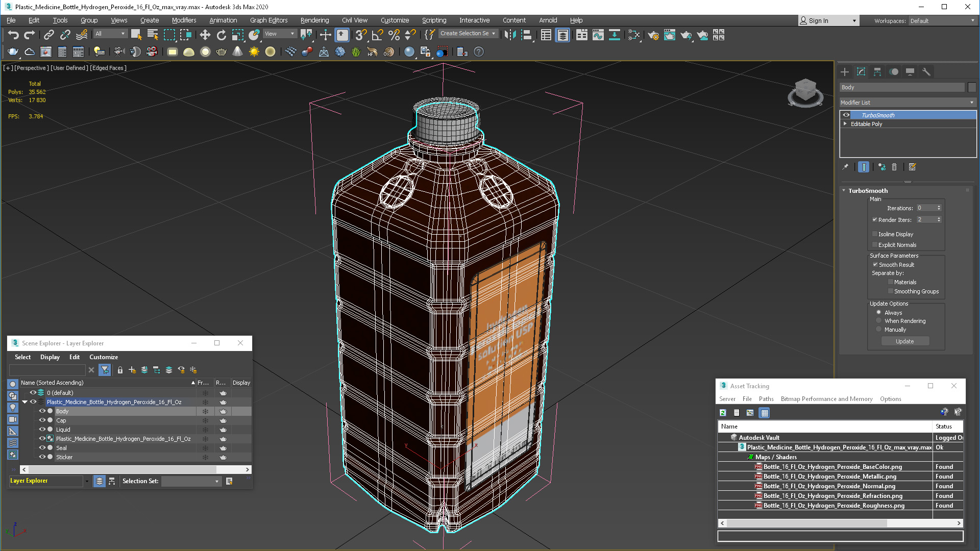980x551 pixels.
Task: Open the Modifier List dropdown
Action: [908, 103]
